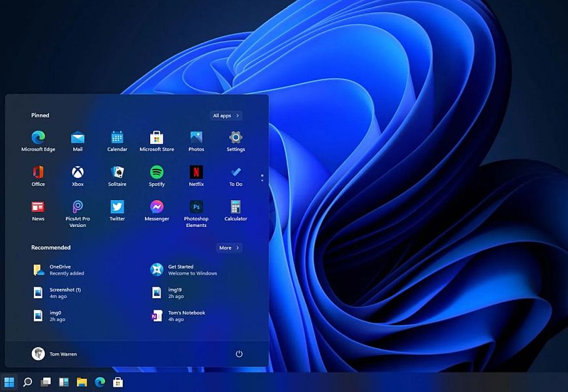The image size is (568, 392).
Task: Open PicsArt Pro Version
Action: (78, 214)
